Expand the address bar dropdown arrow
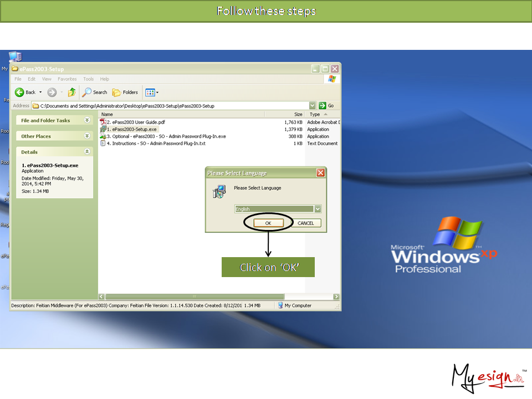 click(313, 106)
